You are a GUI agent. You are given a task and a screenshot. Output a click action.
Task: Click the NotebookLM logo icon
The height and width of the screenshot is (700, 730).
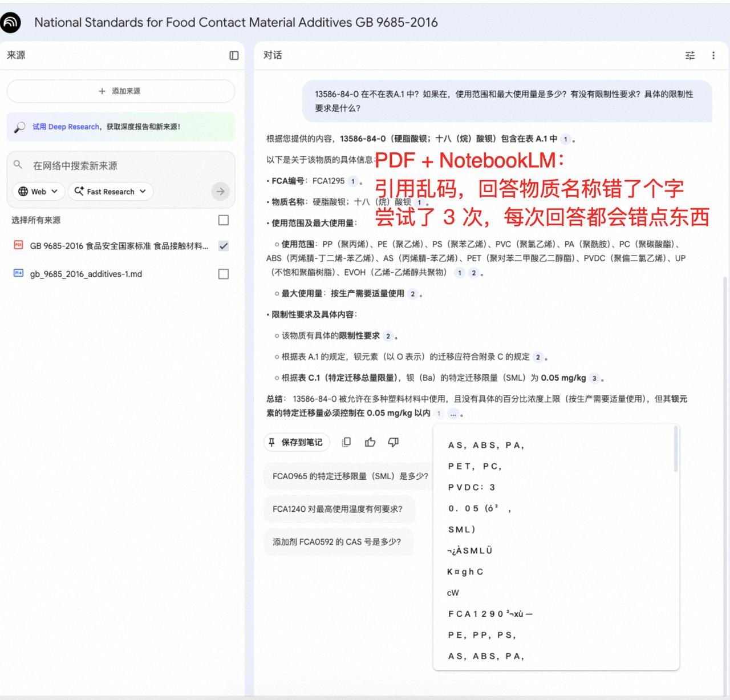click(11, 22)
